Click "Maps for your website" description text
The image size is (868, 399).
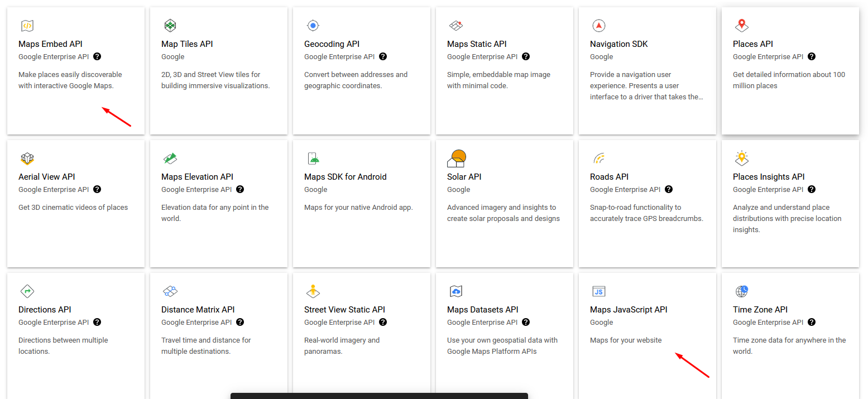click(626, 340)
